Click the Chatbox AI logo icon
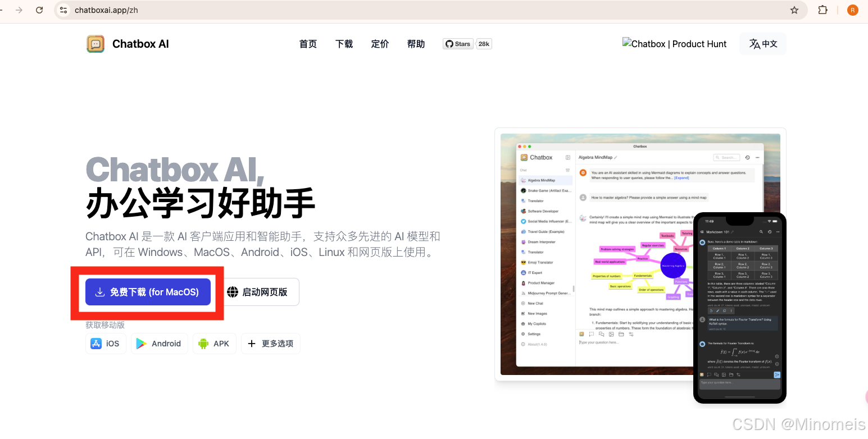 pyautogui.click(x=96, y=44)
